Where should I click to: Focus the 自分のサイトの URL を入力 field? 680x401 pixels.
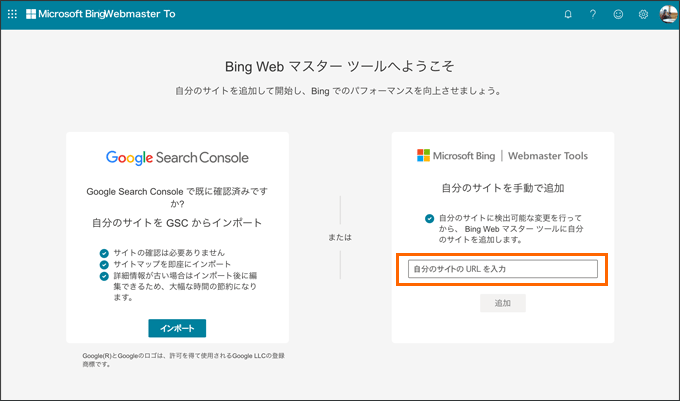pos(503,269)
